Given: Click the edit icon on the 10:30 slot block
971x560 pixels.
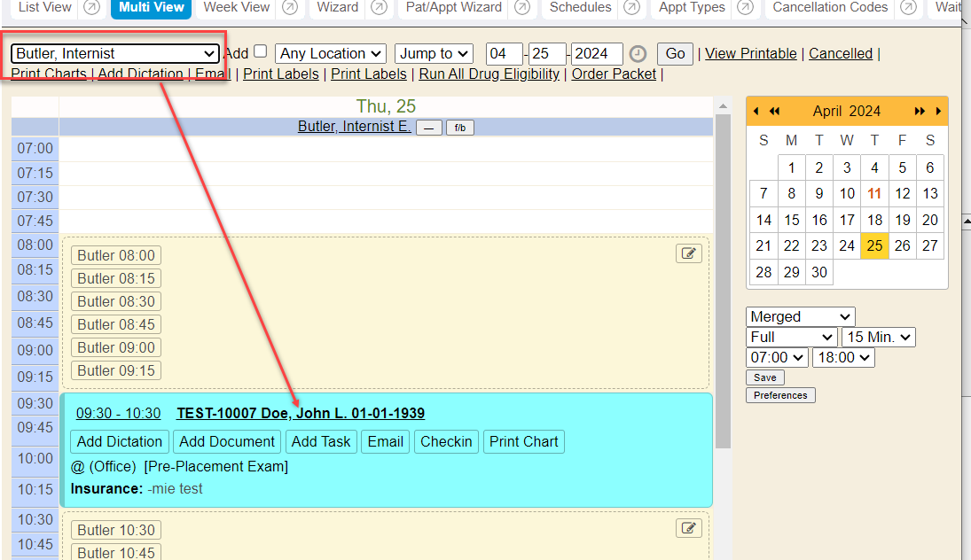Looking at the screenshot, I should pyautogui.click(x=688, y=529).
